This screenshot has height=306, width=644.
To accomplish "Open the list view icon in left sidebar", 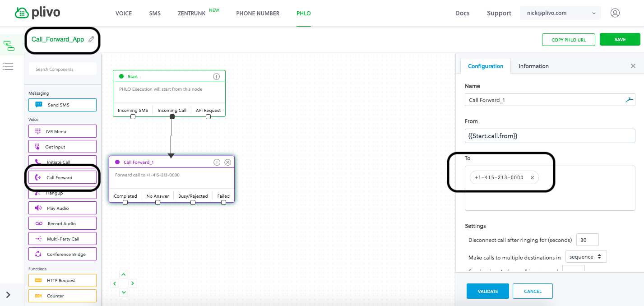I will [x=8, y=66].
